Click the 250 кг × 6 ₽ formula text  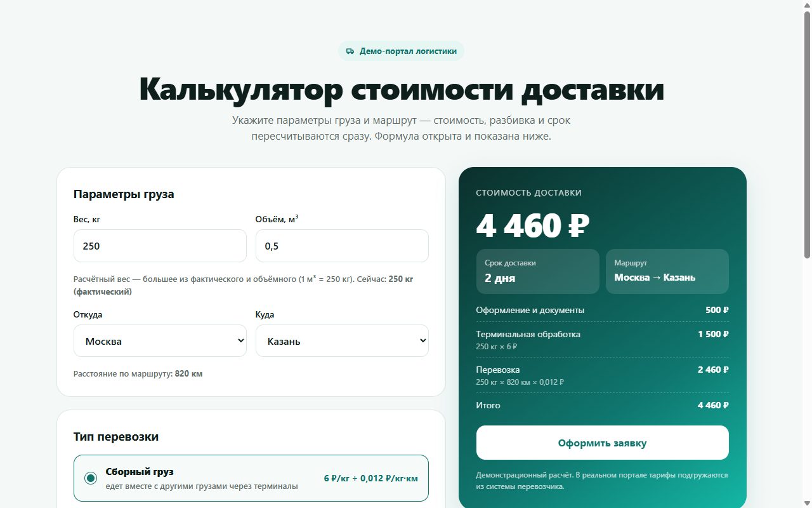coord(497,347)
